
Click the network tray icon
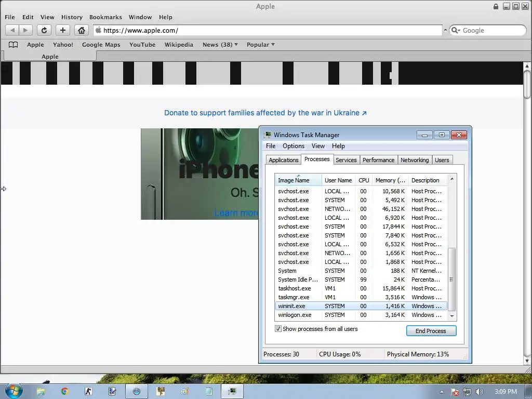(x=467, y=392)
